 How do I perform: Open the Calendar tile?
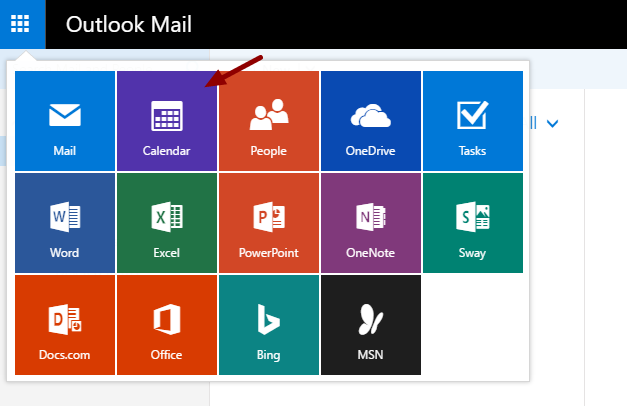coord(167,121)
